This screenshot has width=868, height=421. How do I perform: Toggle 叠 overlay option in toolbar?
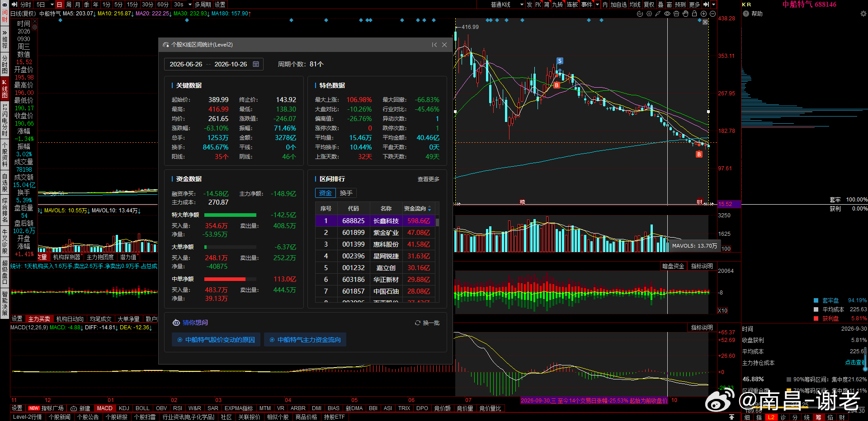(x=660, y=5)
